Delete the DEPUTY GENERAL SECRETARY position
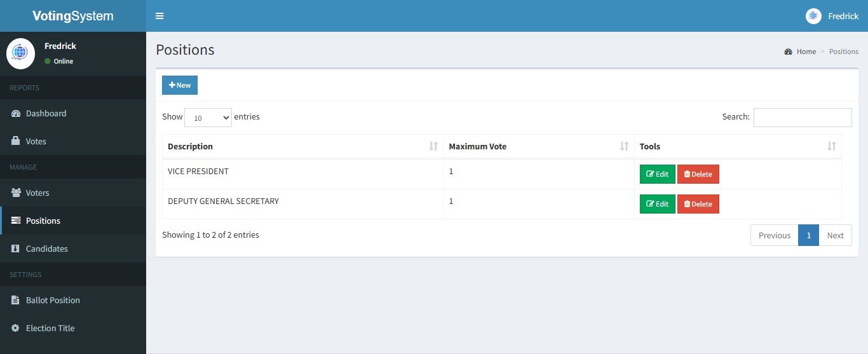Screen dimensions: 868x354 [x=698, y=204]
